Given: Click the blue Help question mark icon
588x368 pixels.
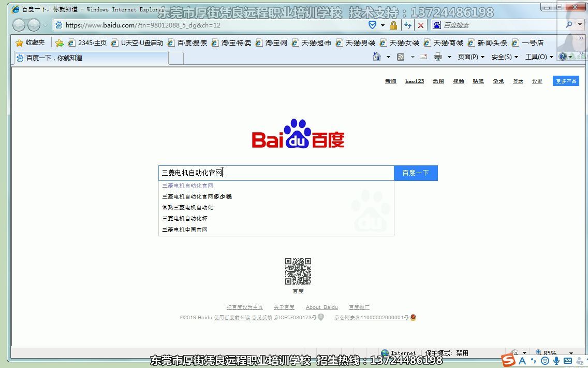Looking at the screenshot, I should click(x=563, y=56).
